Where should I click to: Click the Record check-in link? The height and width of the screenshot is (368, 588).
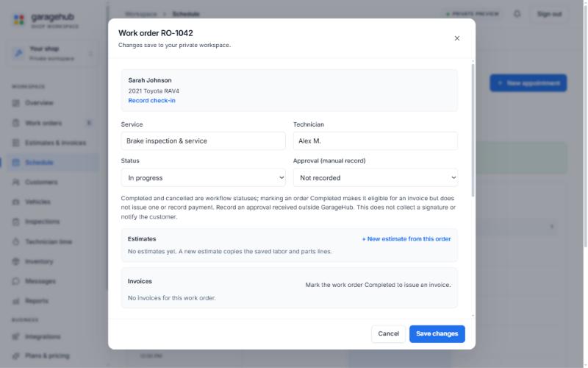pos(151,101)
